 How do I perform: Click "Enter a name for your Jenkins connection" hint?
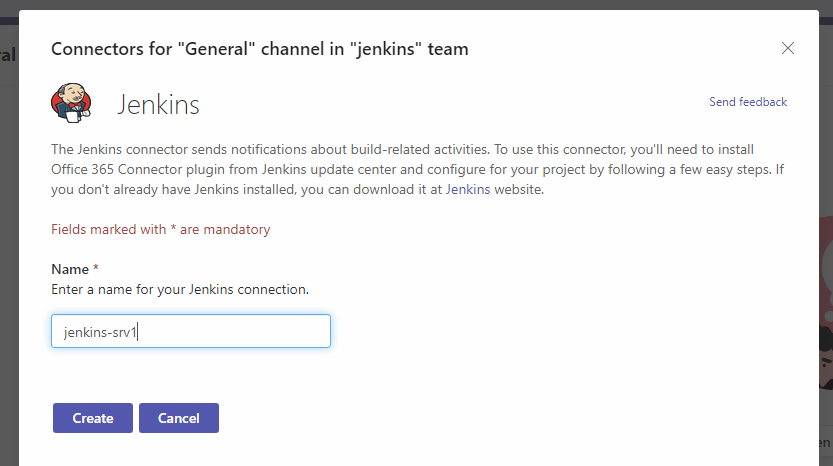click(180, 289)
